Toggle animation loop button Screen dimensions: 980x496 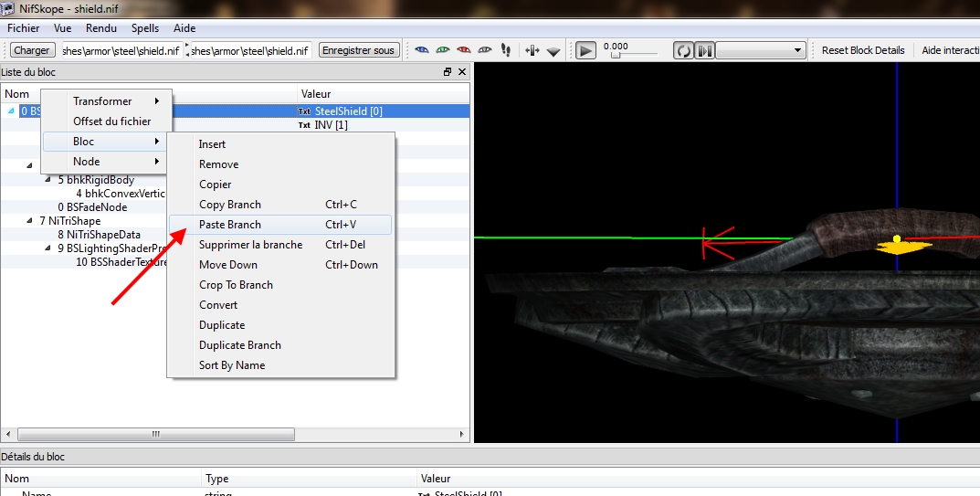coord(682,50)
